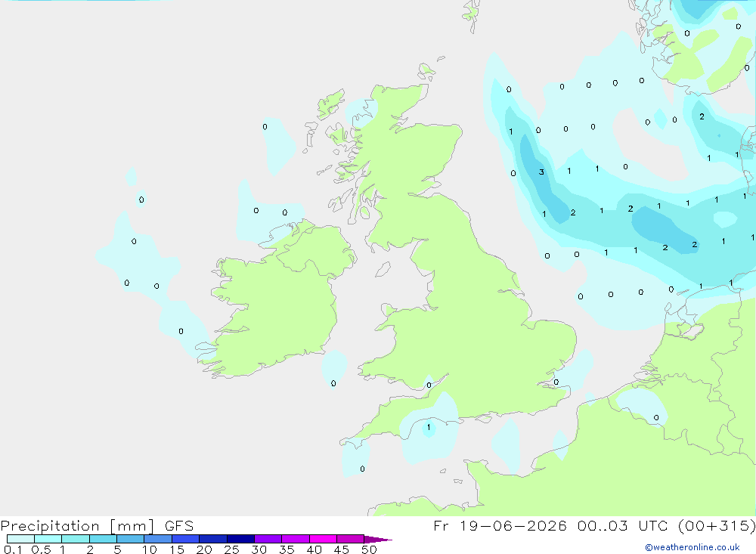Click the '45' legend scale label
The width and height of the screenshot is (756, 554).
[x=342, y=549]
